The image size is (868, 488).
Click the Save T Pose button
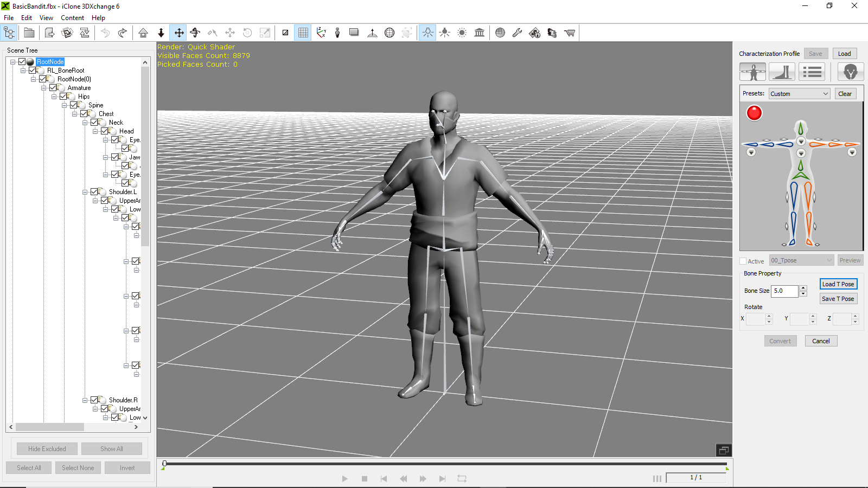click(838, 299)
